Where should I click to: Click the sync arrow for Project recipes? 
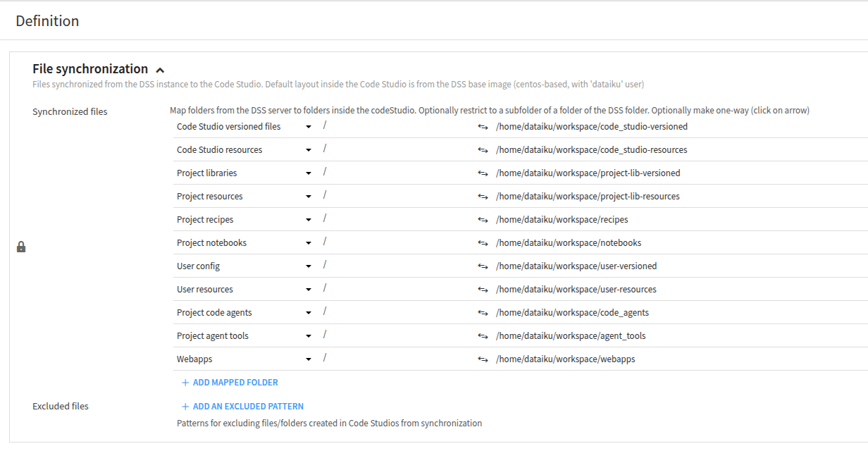pyautogui.click(x=483, y=219)
